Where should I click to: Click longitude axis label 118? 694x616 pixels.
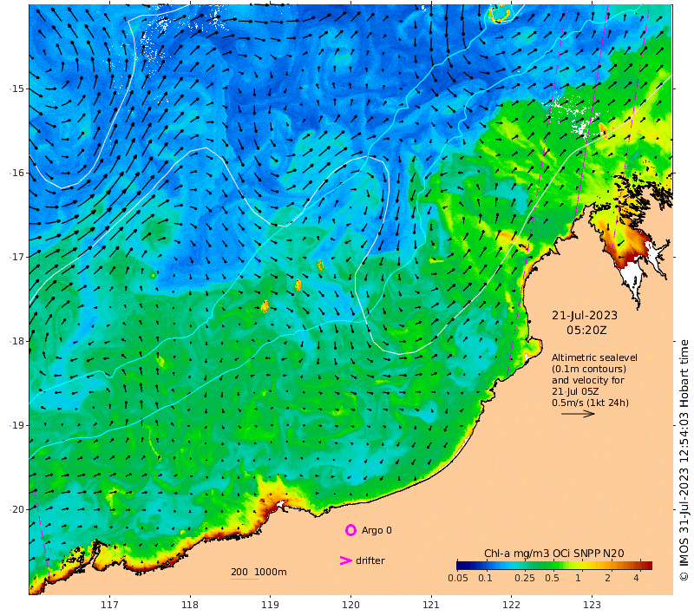pos(190,605)
